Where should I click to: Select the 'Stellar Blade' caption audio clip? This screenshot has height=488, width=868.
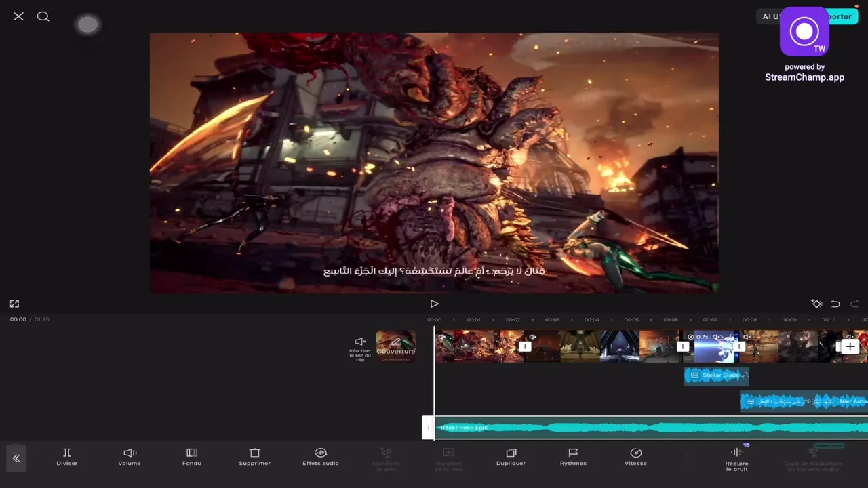tap(716, 375)
